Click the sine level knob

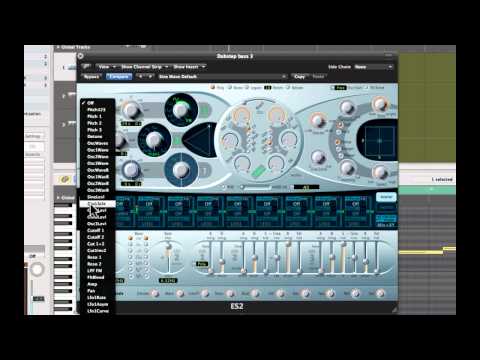coord(318,157)
